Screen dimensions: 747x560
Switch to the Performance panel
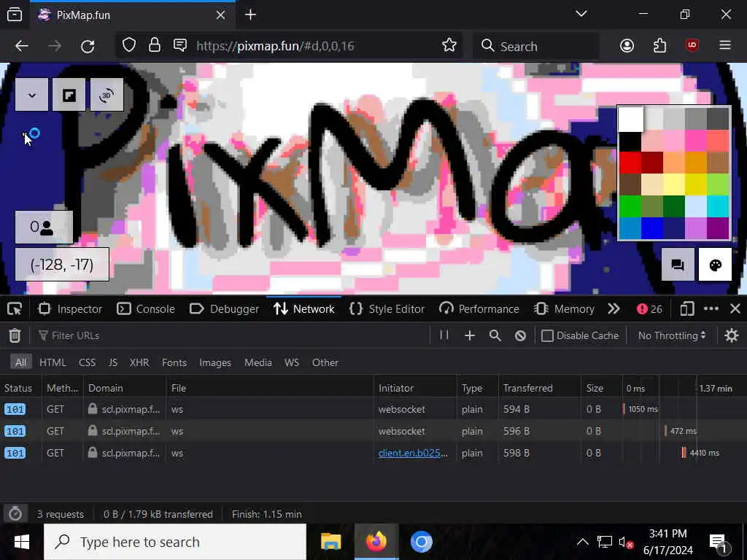point(479,309)
